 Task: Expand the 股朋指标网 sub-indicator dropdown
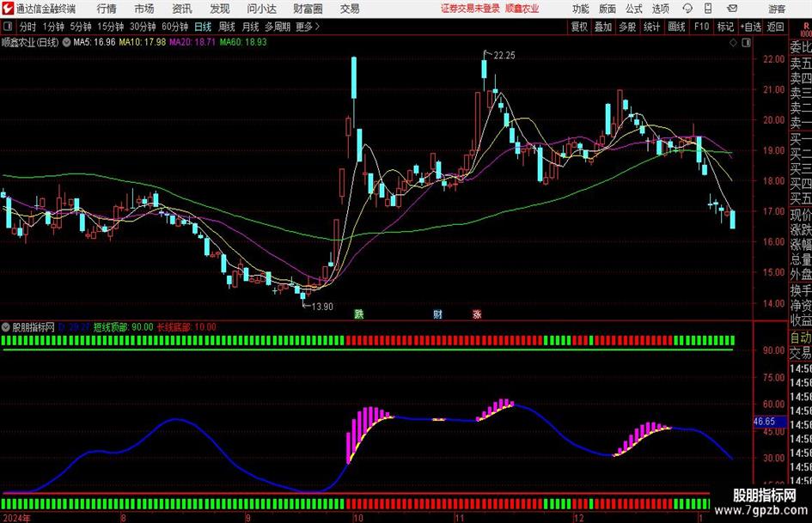point(6,327)
